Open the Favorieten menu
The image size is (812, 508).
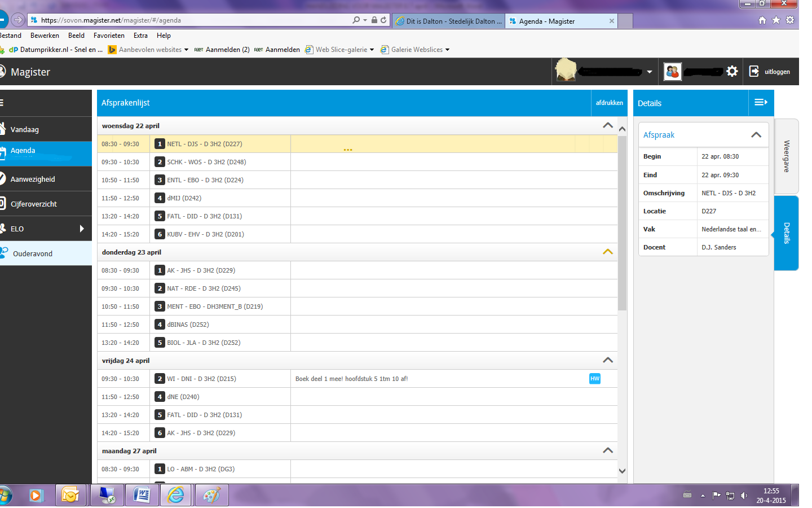pos(109,36)
